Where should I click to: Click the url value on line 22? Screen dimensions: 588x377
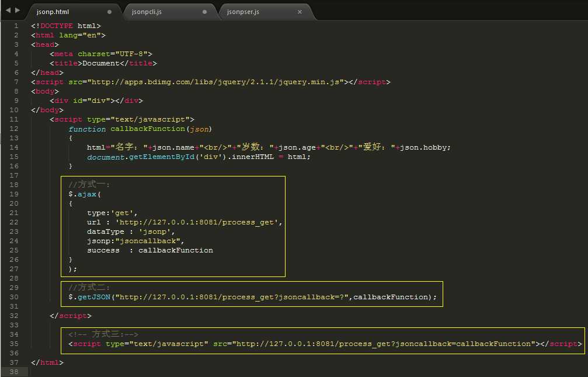tap(197, 222)
